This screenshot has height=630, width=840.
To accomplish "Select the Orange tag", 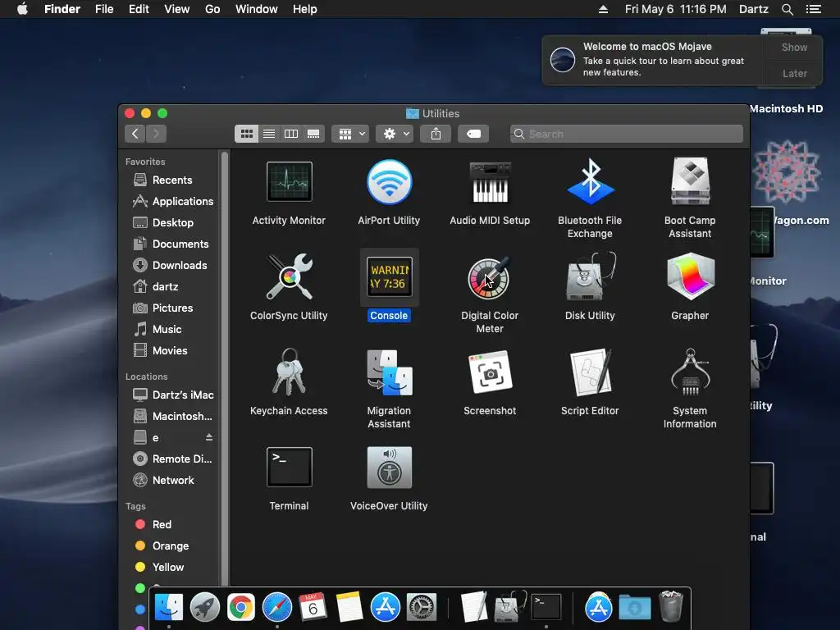I will [x=172, y=546].
